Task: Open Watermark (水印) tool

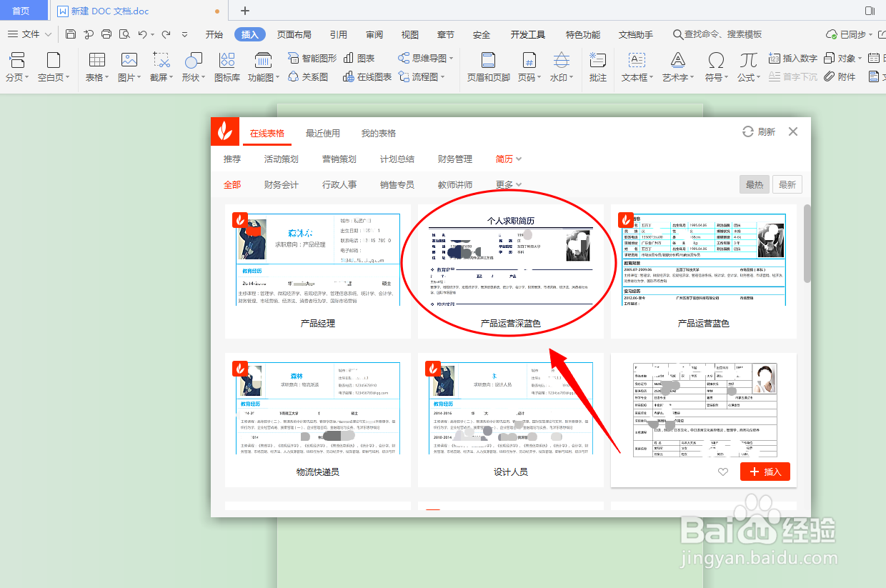Action: pyautogui.click(x=562, y=67)
